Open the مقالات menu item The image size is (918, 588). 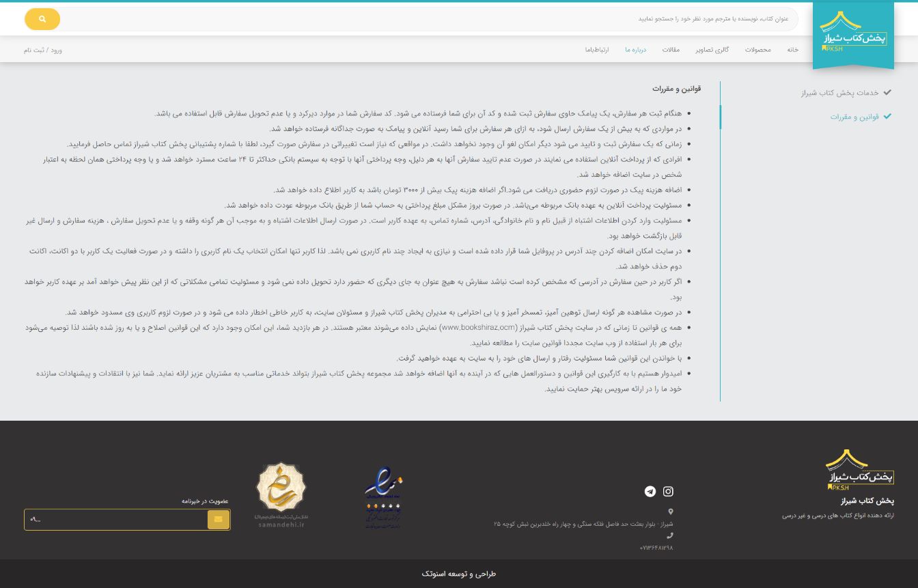click(671, 50)
